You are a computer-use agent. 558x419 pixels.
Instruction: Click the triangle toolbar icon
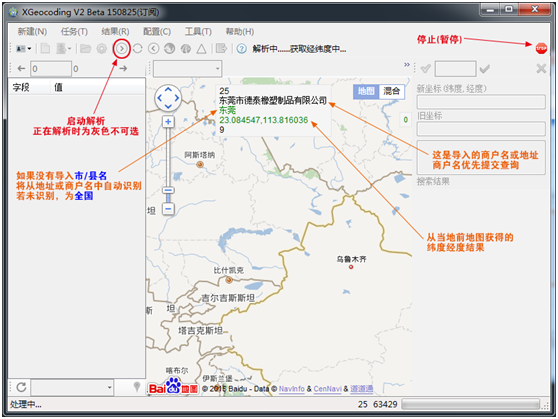(x=201, y=48)
